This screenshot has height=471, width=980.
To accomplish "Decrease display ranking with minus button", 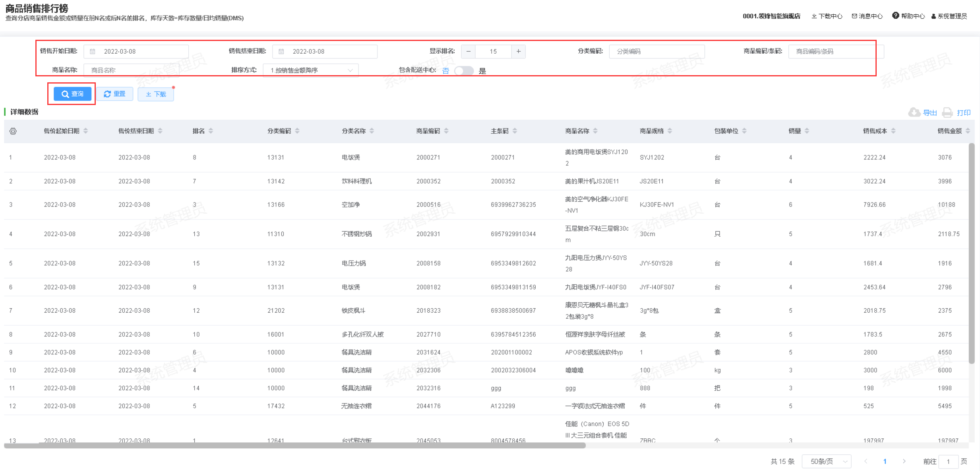I will tap(469, 51).
